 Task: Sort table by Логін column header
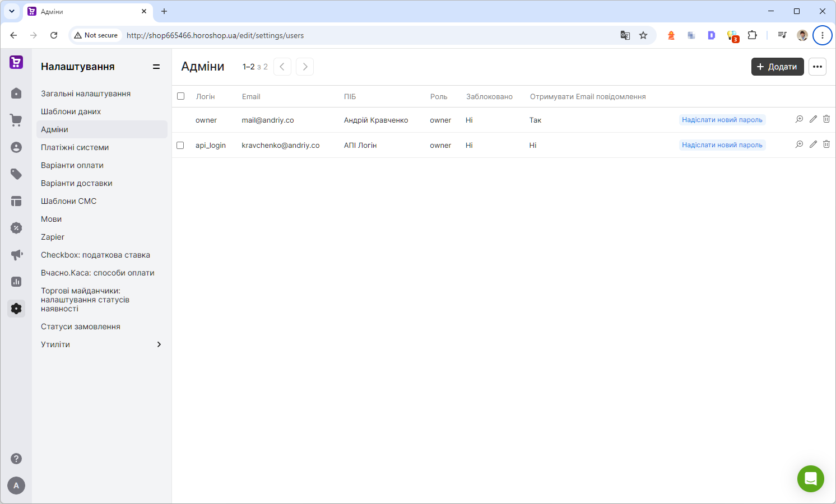pyautogui.click(x=206, y=96)
